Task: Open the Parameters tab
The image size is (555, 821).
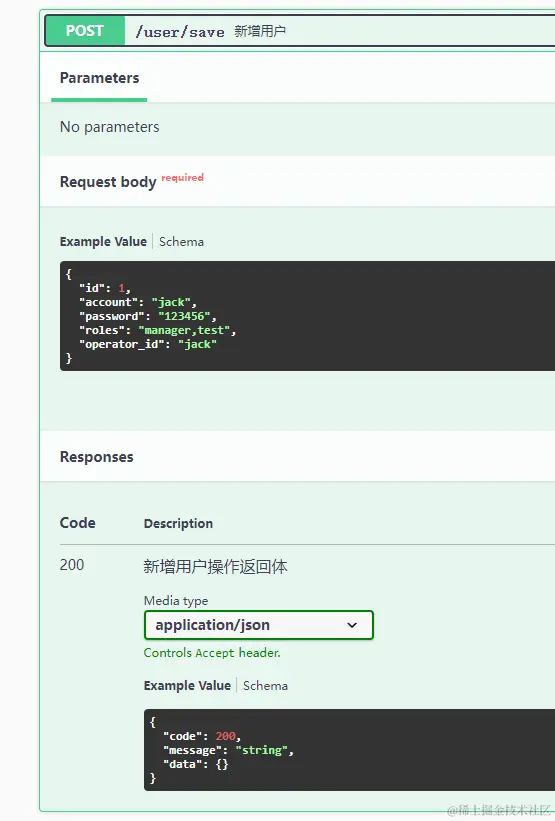Action: tap(99, 78)
